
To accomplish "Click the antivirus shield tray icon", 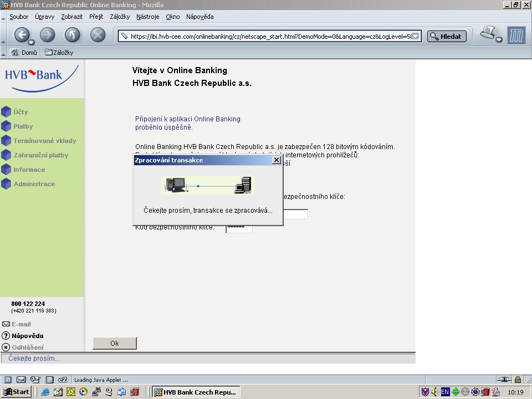I will pyautogui.click(x=425, y=392).
